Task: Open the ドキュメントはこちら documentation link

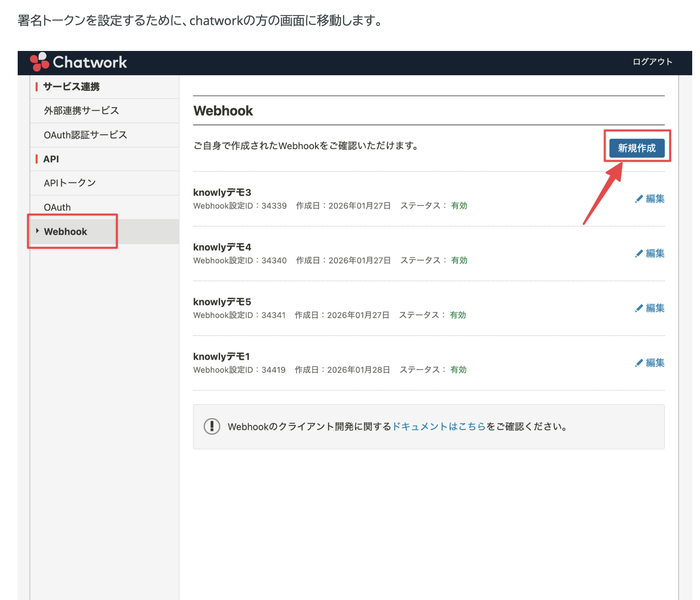Action: click(x=438, y=426)
